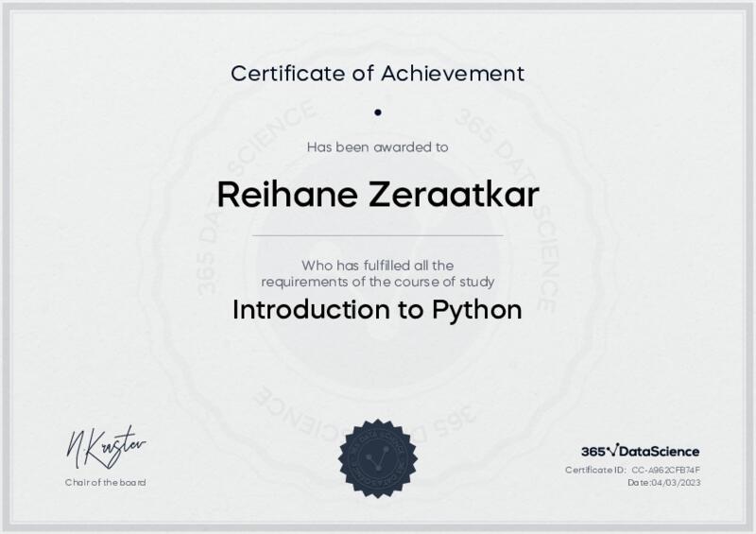The image size is (756, 534).
Task: Click the 365 DataScience logo
Action: coord(640,452)
